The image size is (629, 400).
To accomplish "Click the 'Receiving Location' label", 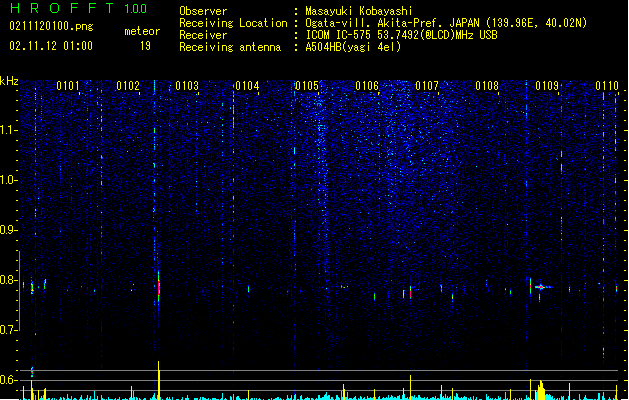I will (x=233, y=23).
